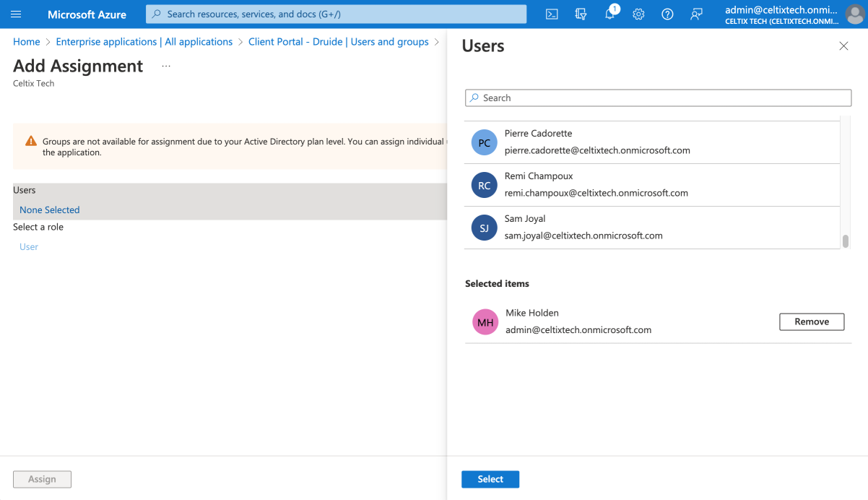Open the Azure portal hamburger menu
Screen dimensions: 868x500
[x=16, y=14]
